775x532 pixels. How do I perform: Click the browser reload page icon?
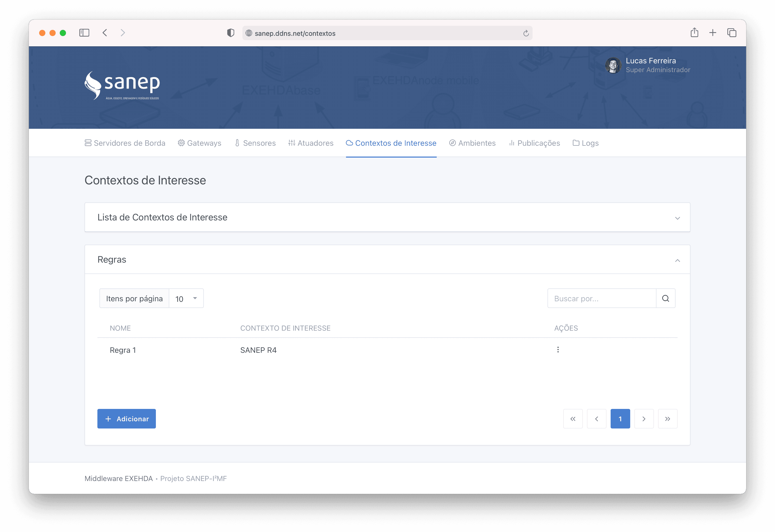click(526, 33)
